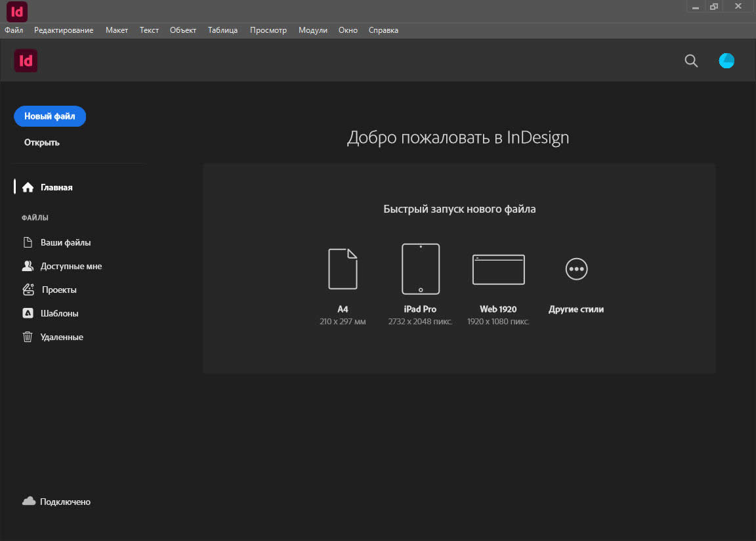Open the Файл menu
The width and height of the screenshot is (756, 541).
tap(14, 30)
